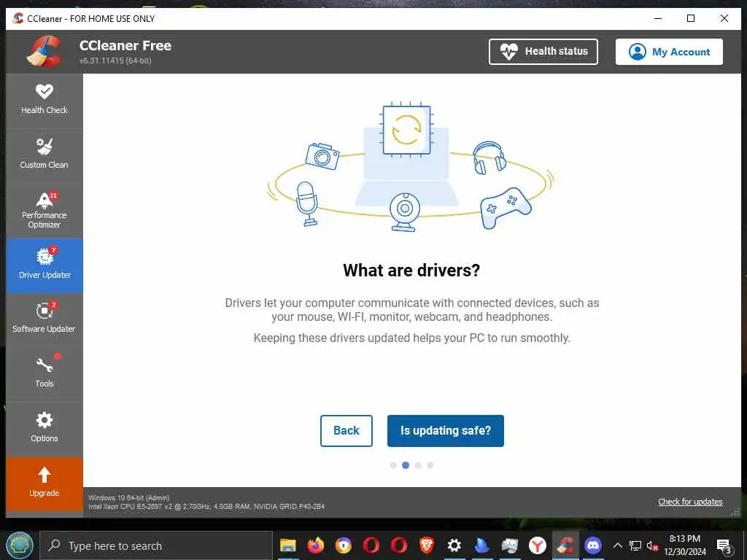Image resolution: width=747 pixels, height=560 pixels.
Task: Open the Yandex browser taskbar icon
Action: [x=538, y=545]
